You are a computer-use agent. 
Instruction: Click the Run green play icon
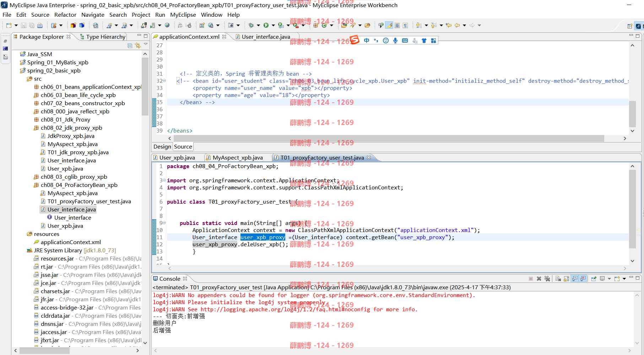click(x=266, y=25)
